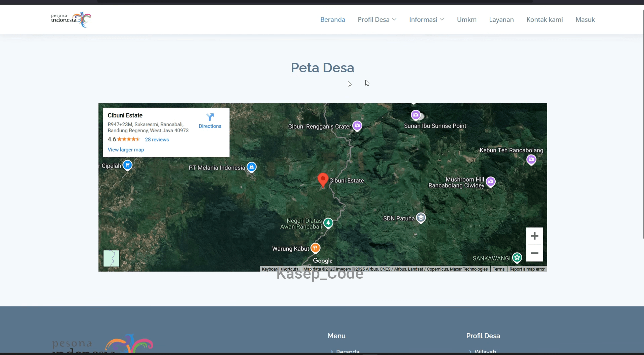The height and width of the screenshot is (355, 644).
Task: Click PT Melania Indonesia marker icon
Action: (251, 167)
